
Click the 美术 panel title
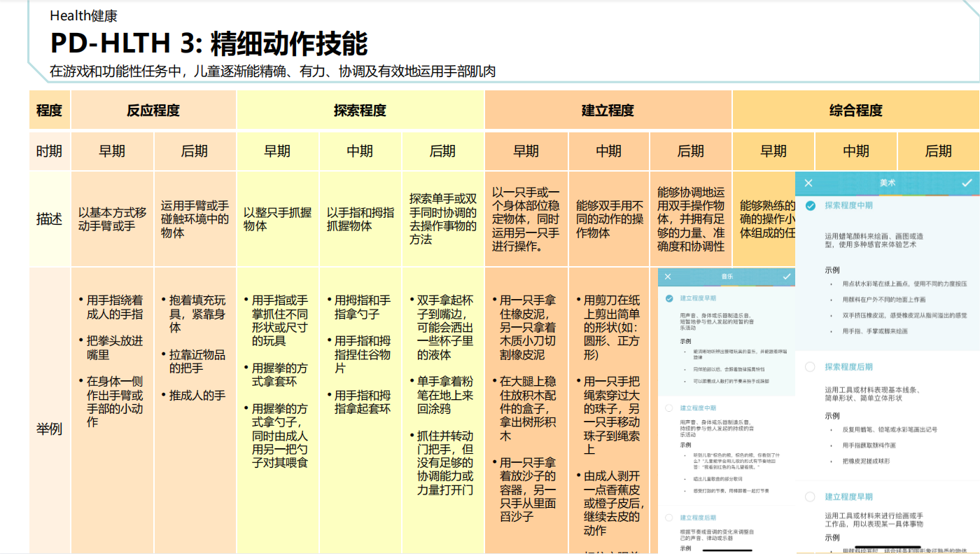(x=888, y=183)
